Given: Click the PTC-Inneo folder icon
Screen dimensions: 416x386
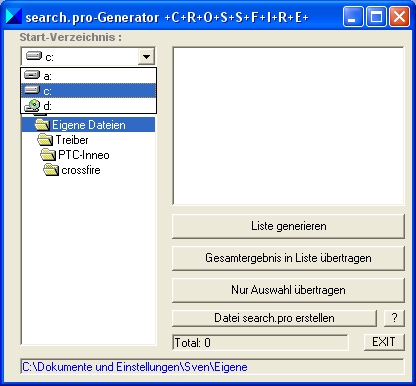Looking at the screenshot, I should [x=48, y=155].
